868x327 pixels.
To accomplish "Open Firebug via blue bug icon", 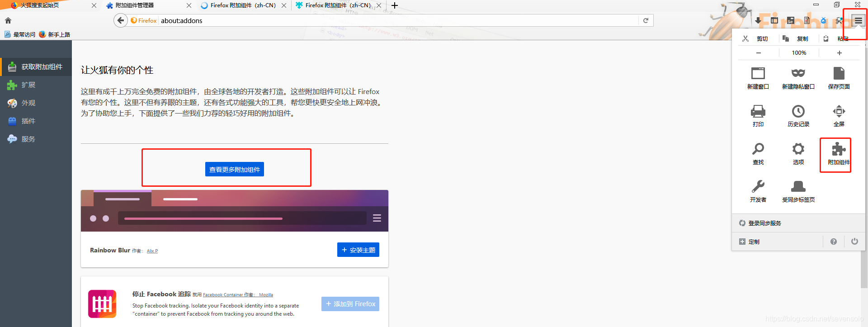I will (823, 20).
